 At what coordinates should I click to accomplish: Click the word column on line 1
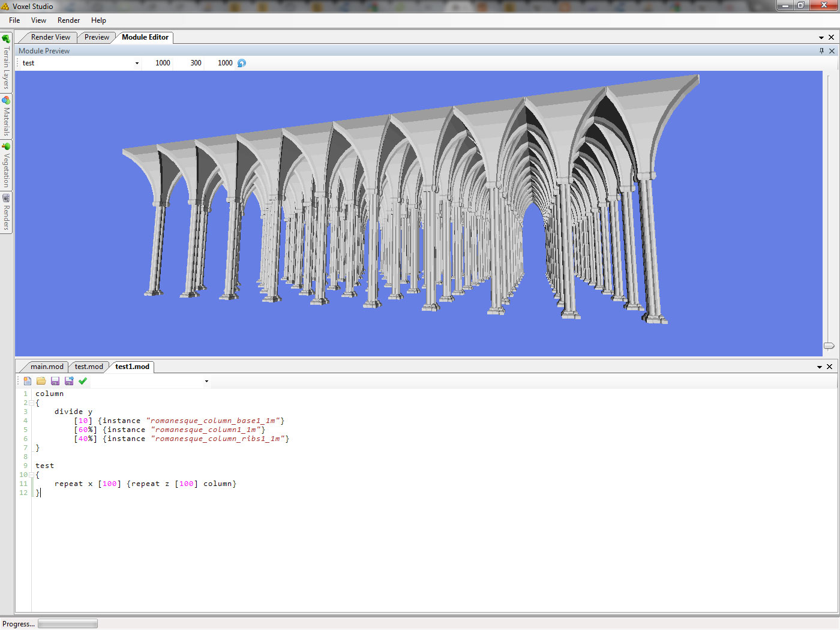(49, 394)
